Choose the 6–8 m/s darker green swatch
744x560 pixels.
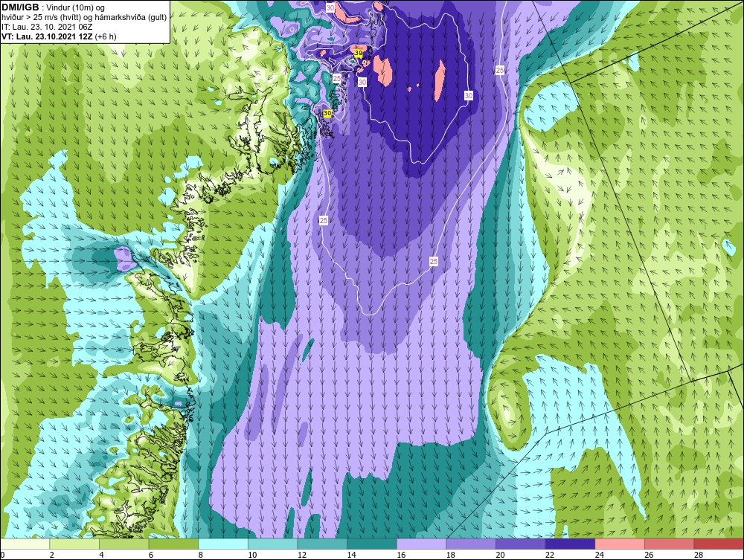coord(173,544)
